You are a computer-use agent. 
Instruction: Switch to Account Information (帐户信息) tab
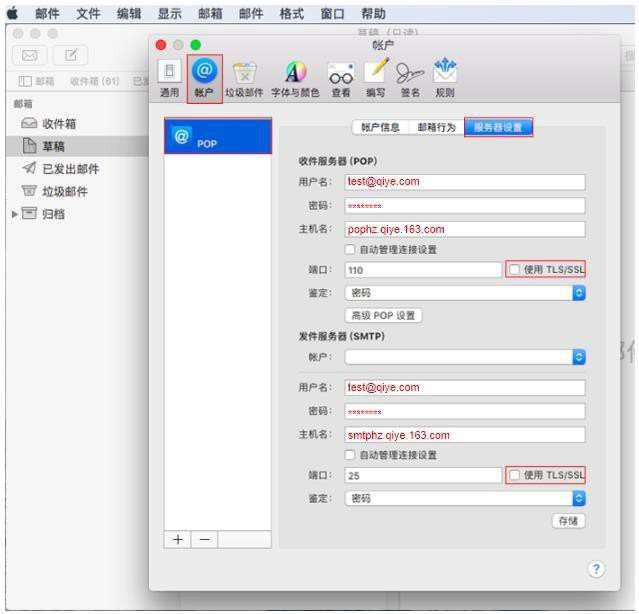(380, 127)
